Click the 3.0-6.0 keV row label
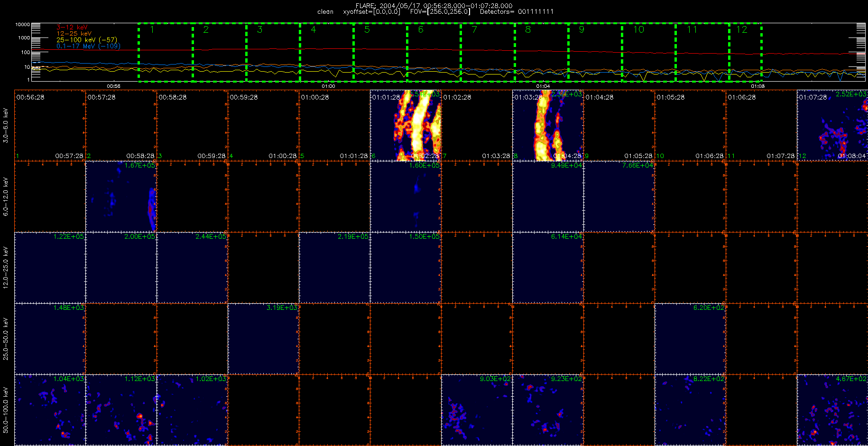The height and width of the screenshot is (446, 868). pyautogui.click(x=6, y=126)
